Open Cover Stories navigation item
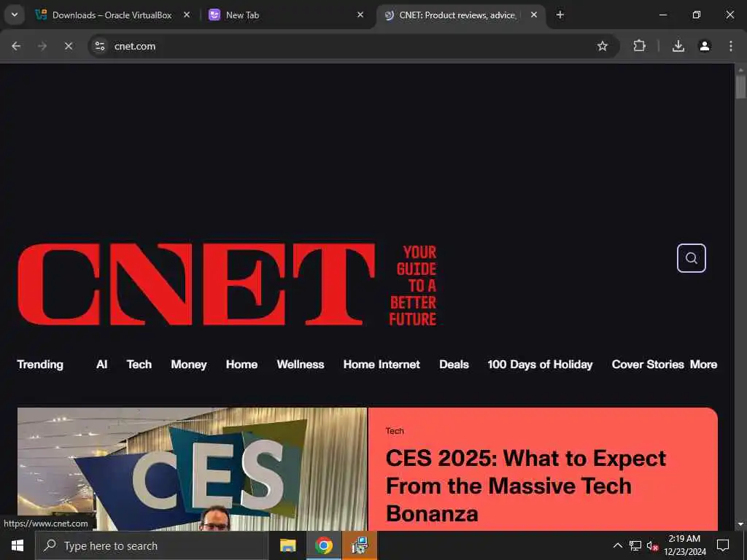Image resolution: width=747 pixels, height=560 pixels. tap(648, 365)
